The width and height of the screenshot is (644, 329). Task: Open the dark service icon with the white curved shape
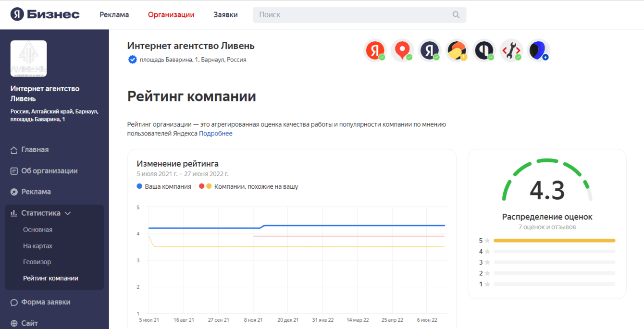tap(484, 50)
